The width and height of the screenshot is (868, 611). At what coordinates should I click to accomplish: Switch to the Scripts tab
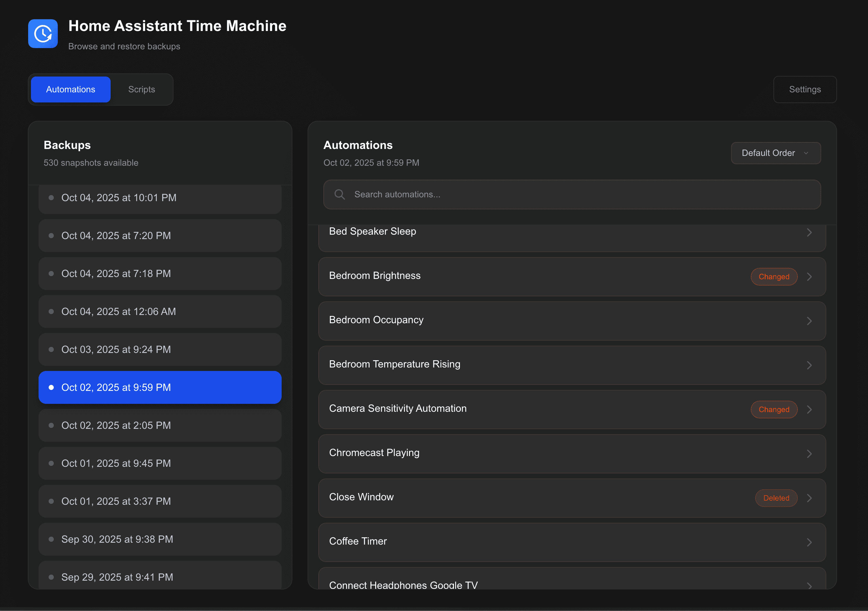pos(141,89)
